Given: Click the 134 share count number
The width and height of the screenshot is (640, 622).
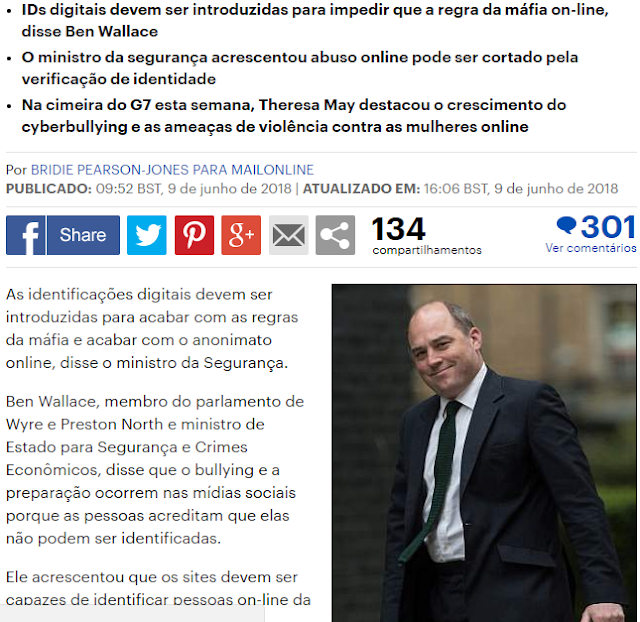Looking at the screenshot, I should click(x=398, y=229).
